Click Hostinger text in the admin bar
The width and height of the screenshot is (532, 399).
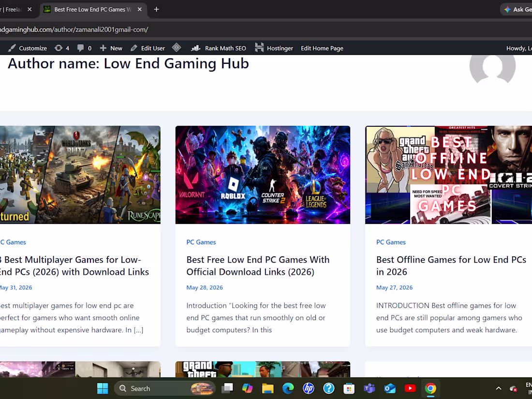[x=280, y=48]
